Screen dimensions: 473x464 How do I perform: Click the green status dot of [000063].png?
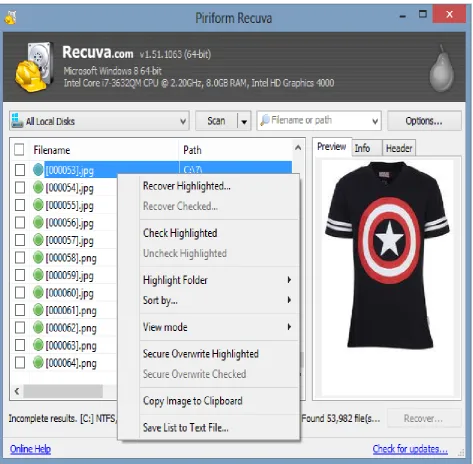coord(38,345)
